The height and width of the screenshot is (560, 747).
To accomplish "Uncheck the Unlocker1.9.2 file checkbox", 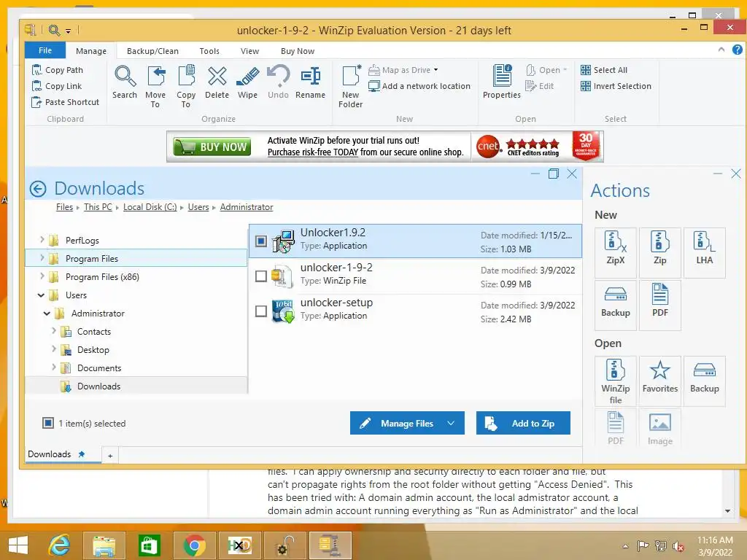I will click(261, 241).
